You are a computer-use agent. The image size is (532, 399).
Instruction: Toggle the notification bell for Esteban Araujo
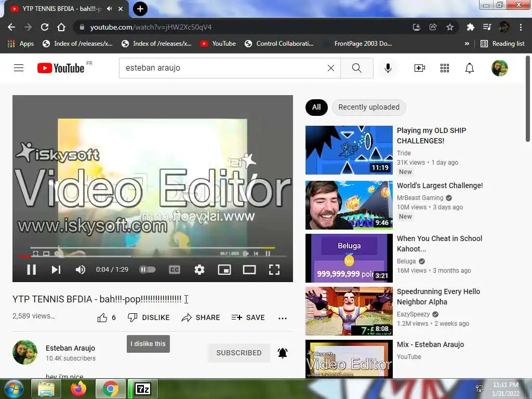pyautogui.click(x=283, y=353)
